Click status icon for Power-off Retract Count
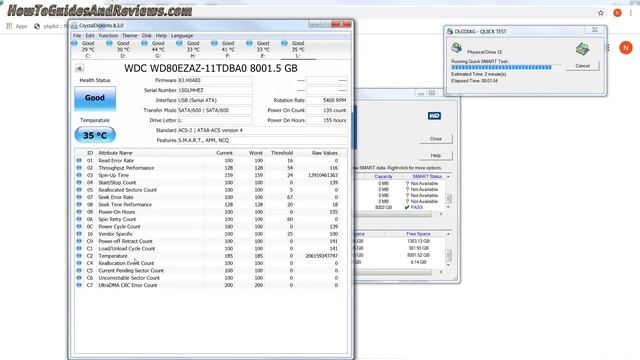Image resolution: width=640 pixels, height=360 pixels. pos(79,241)
